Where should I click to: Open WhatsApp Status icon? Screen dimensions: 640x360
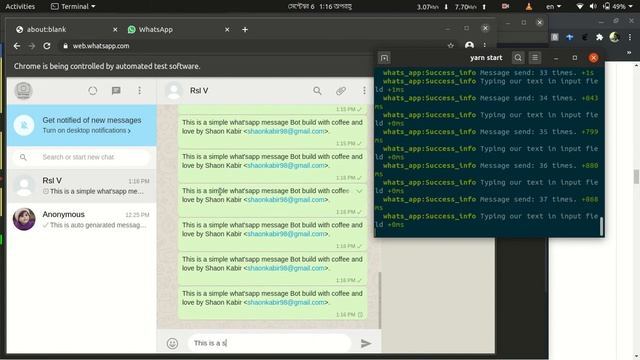pyautogui.click(x=93, y=91)
